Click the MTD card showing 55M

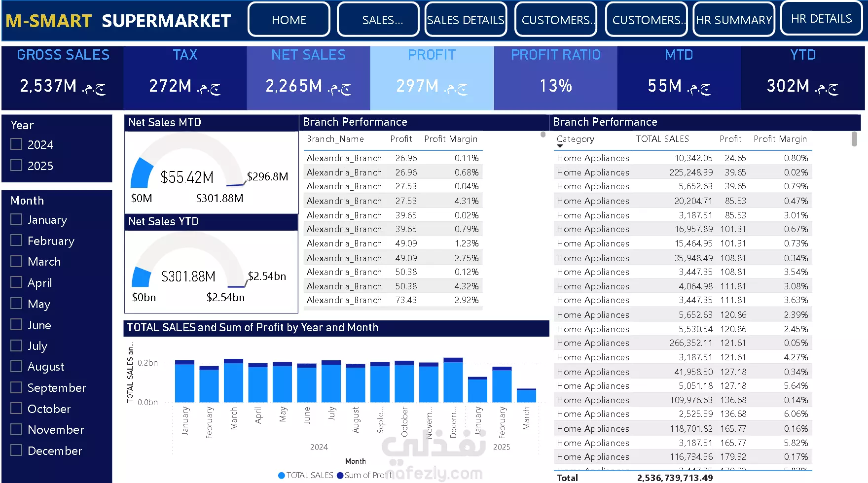pos(679,78)
